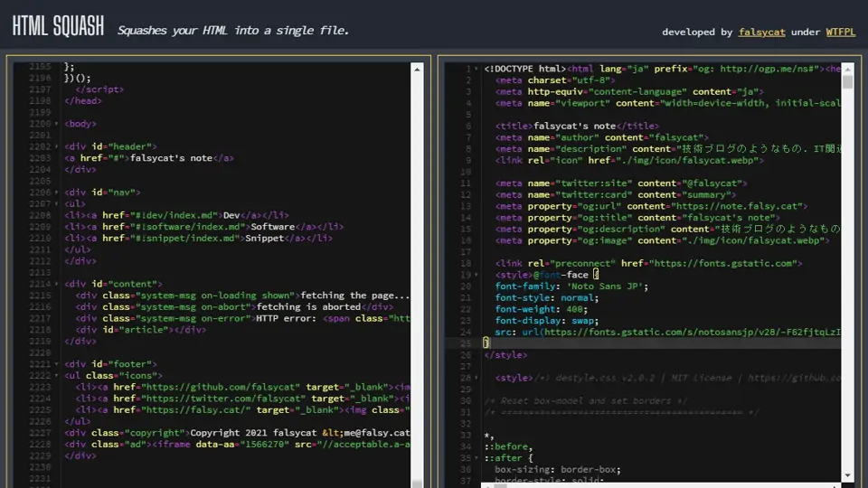The height and width of the screenshot is (488, 868).
Task: Click the meta charset utf-8 line in output
Action: pos(555,80)
